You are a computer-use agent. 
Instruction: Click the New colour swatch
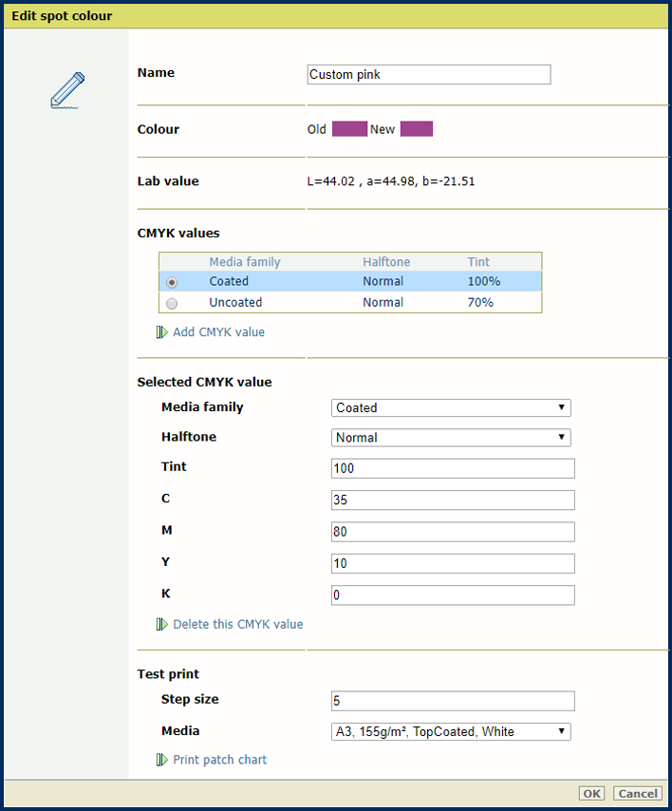coord(416,129)
